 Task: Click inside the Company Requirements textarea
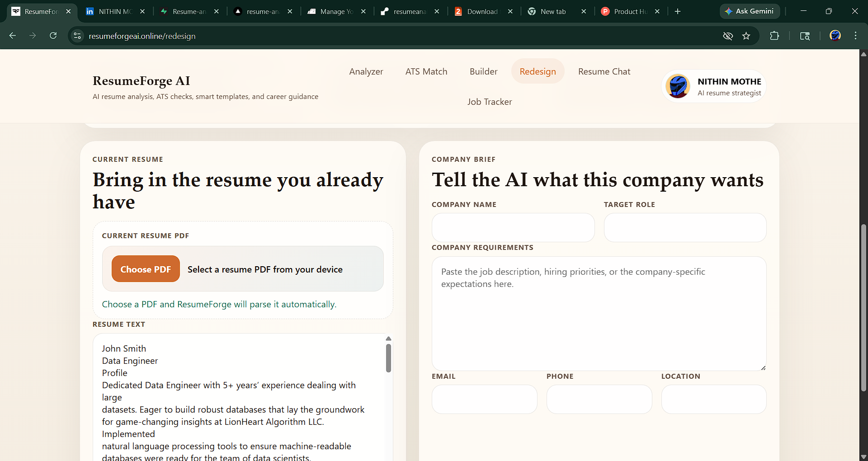[599, 312]
